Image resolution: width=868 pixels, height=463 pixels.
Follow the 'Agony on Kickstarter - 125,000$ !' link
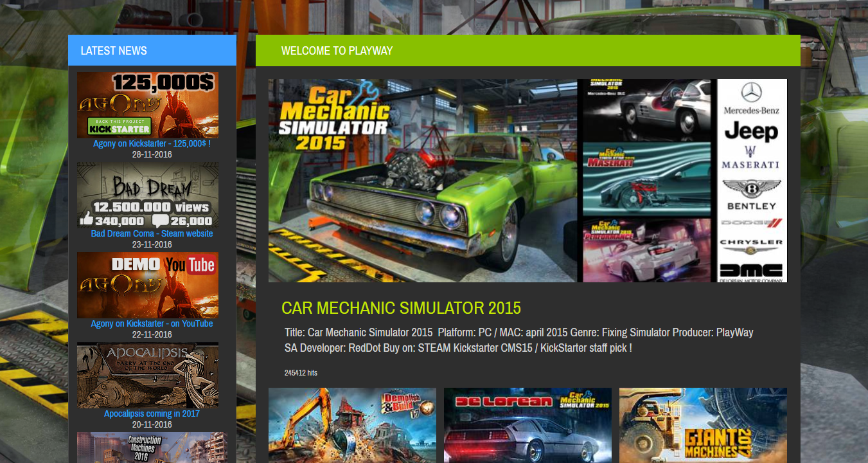[x=152, y=143]
